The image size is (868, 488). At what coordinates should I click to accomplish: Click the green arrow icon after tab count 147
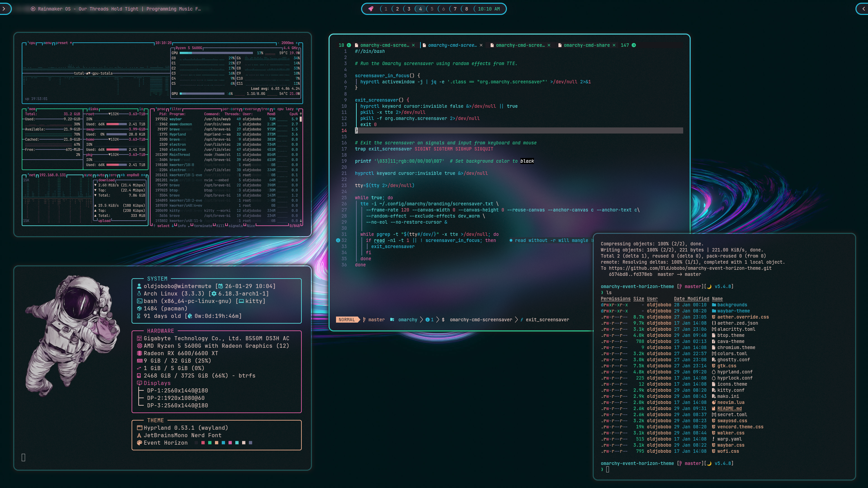click(x=634, y=45)
